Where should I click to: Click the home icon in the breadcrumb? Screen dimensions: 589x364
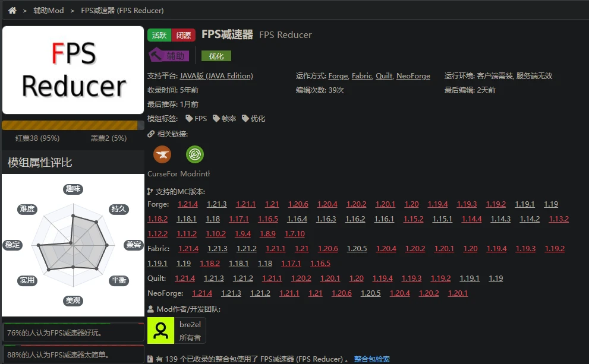coord(11,10)
